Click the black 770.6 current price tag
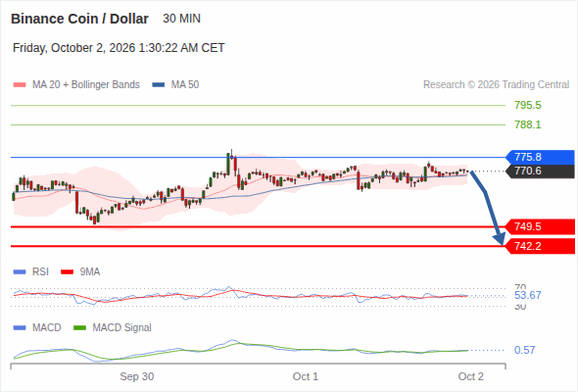 [540, 171]
